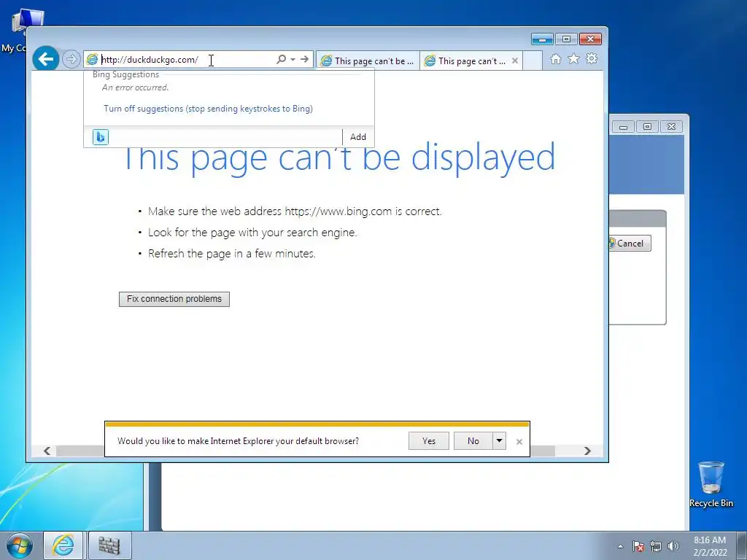747x560 pixels.
Task: Click the Internet Explorer taskbar icon
Action: click(63, 545)
